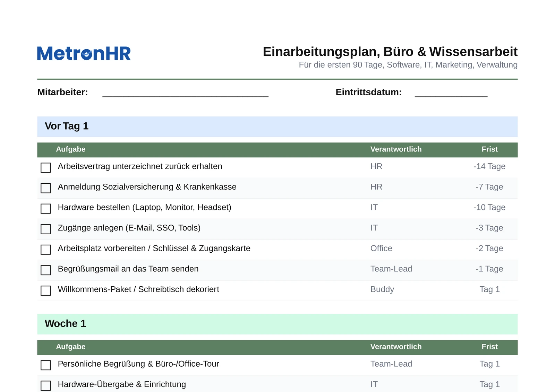The width and height of the screenshot is (555, 392).
Task: Click text Zugänge anlegen (E-Mail, SSO, Tools)
Action: click(x=129, y=228)
